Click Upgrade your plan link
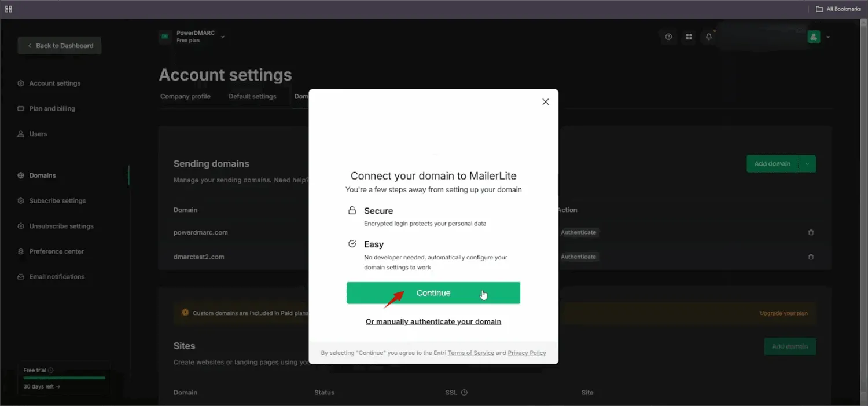 coord(784,313)
